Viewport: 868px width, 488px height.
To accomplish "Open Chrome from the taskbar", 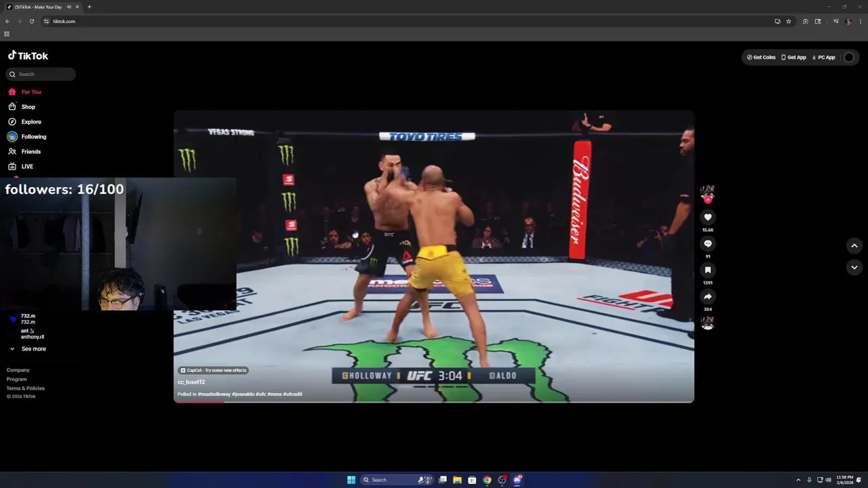I will (487, 480).
